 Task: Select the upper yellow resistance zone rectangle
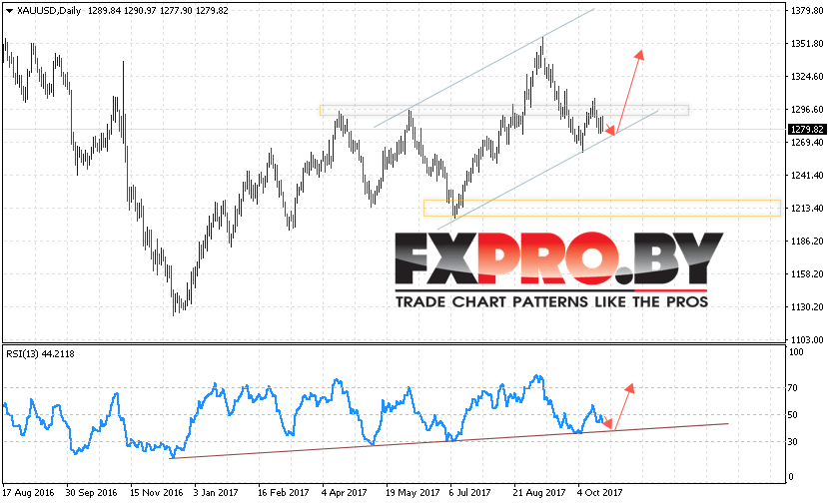pos(504,111)
